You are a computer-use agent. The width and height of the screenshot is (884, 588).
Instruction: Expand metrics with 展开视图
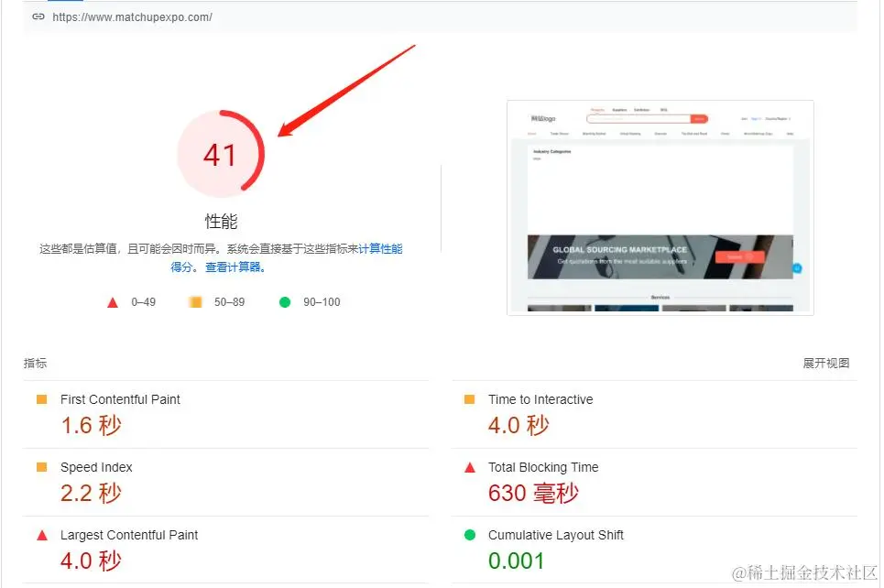(826, 363)
